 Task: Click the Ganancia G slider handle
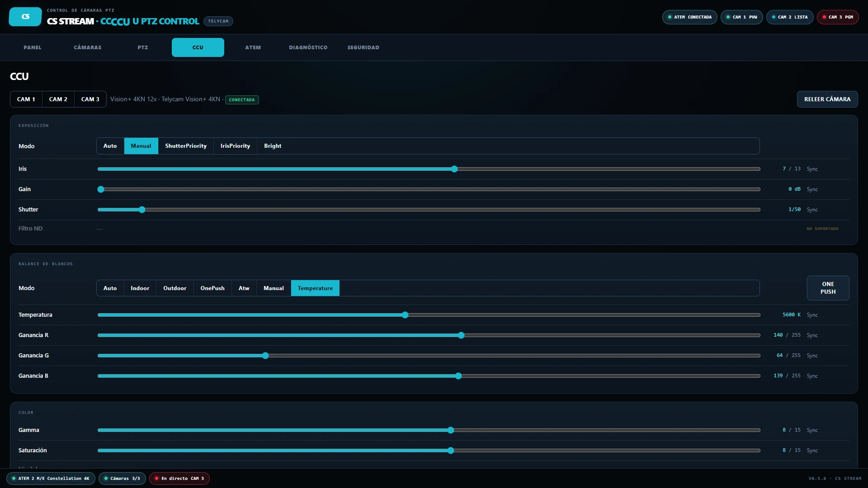265,356
